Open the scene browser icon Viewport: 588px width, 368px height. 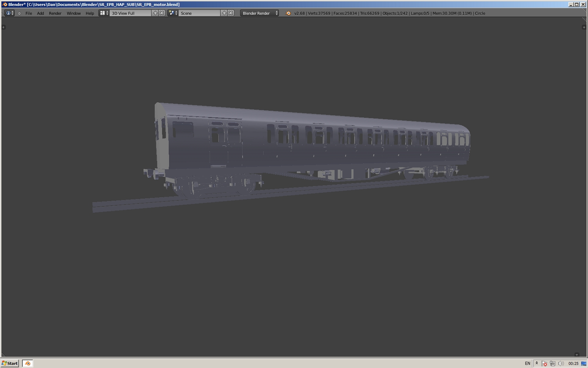coord(173,13)
